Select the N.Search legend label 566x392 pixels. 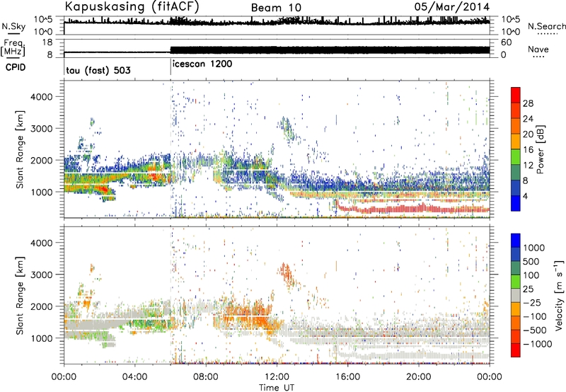(x=547, y=26)
